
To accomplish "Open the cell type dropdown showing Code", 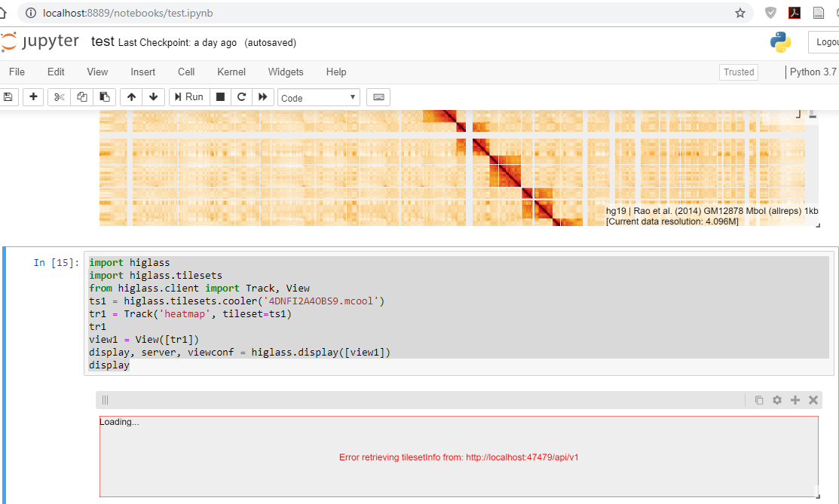I will 317,97.
